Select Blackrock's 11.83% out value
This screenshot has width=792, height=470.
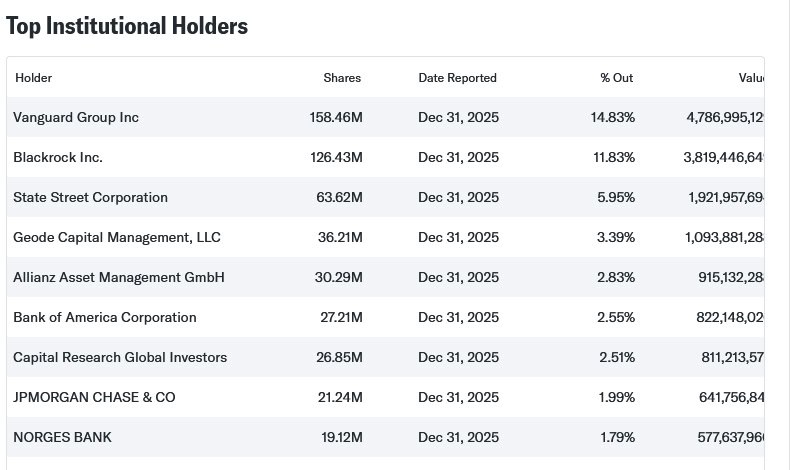click(x=613, y=158)
